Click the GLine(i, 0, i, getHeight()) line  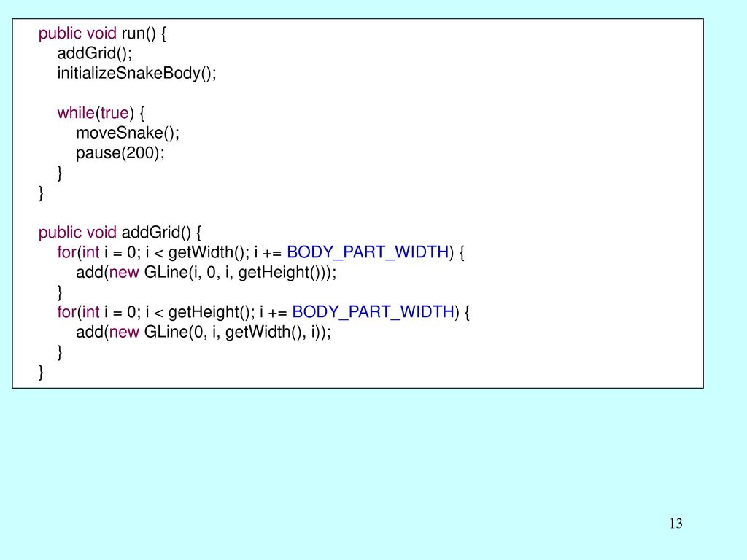point(206,273)
